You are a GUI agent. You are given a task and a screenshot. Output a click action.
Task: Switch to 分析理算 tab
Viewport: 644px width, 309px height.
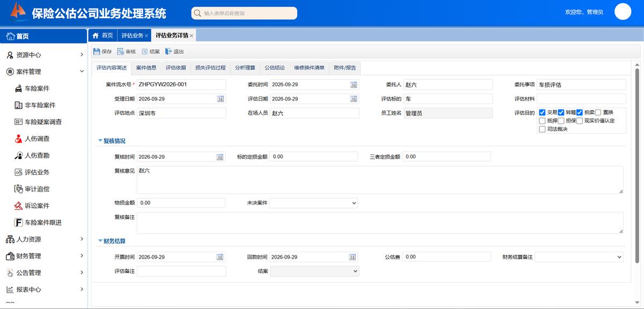coord(245,68)
